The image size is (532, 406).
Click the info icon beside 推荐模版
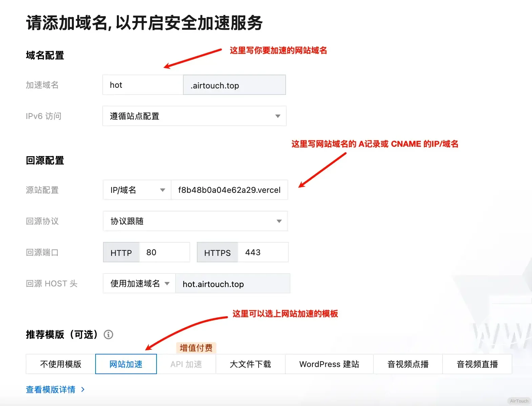click(108, 335)
